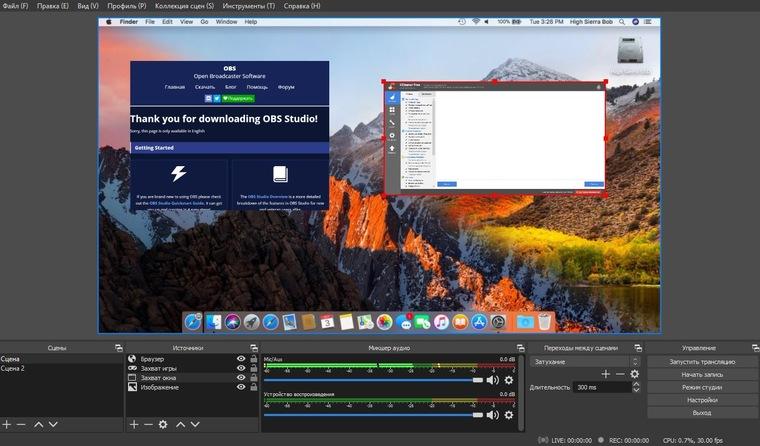Screen dimensions: 760x446
Task: Open Настройки button
Action: (x=702, y=400)
